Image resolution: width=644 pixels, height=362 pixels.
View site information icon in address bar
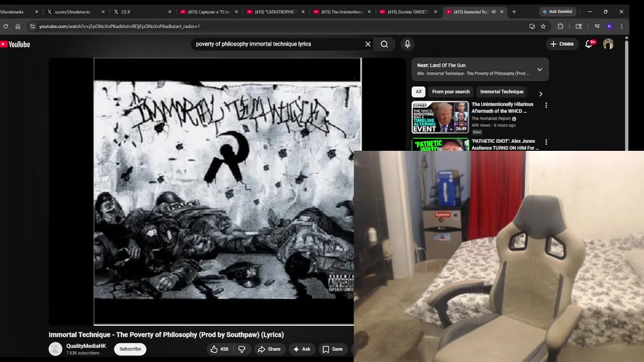(x=32, y=26)
